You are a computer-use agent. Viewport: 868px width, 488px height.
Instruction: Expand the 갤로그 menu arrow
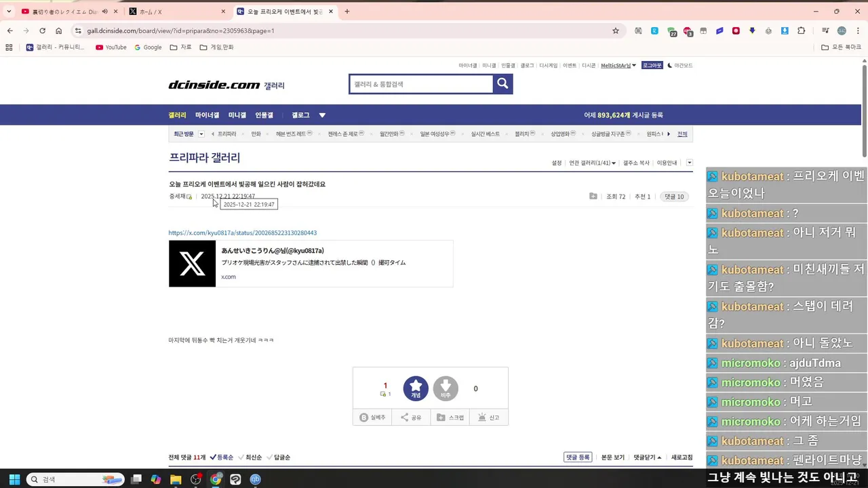(x=322, y=115)
